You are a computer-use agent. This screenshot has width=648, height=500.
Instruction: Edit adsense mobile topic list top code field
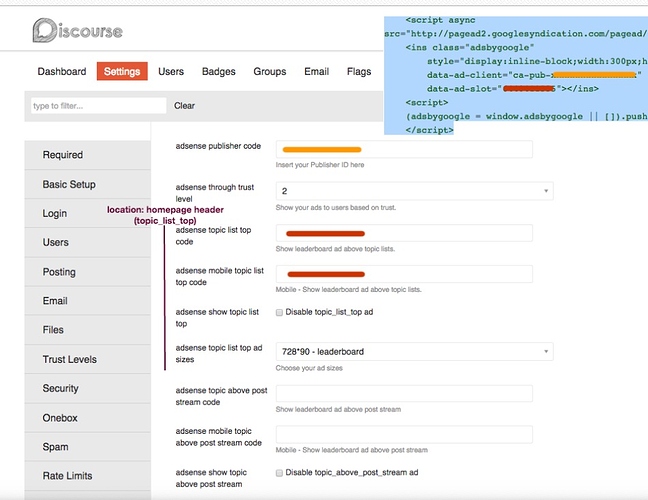[x=404, y=274]
